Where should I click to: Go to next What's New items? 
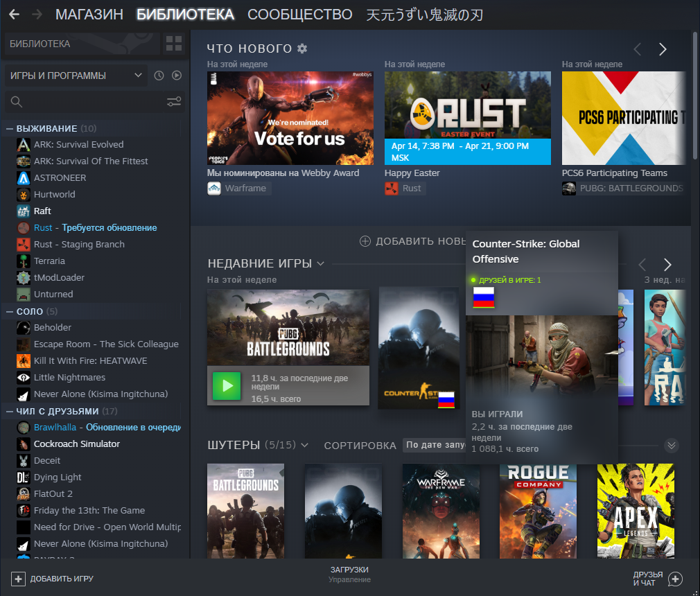point(663,49)
